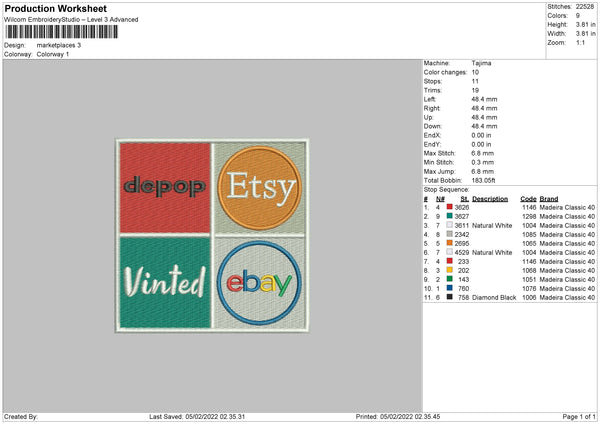The image size is (600, 424).
Task: Click the white swatch in stop row 6
Action: (x=450, y=252)
